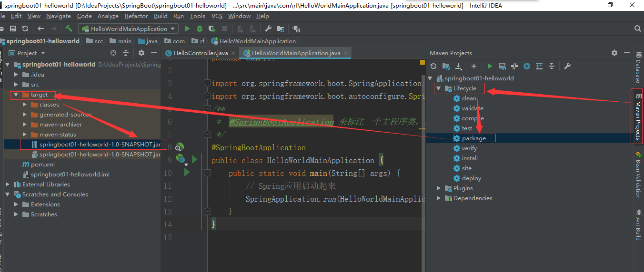Open the Refactor menu
The image size is (644, 272).
click(x=137, y=16)
